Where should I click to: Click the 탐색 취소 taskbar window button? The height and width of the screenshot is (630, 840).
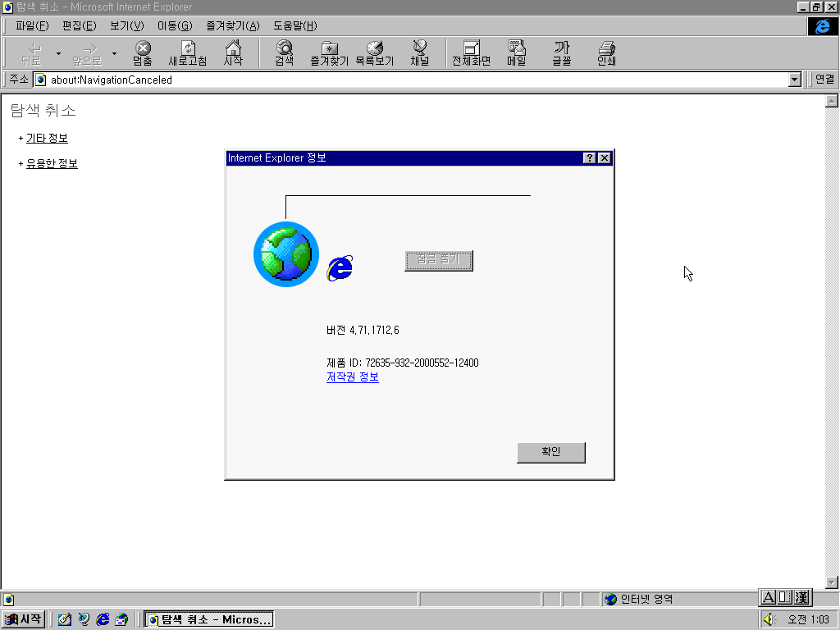[x=209, y=619]
